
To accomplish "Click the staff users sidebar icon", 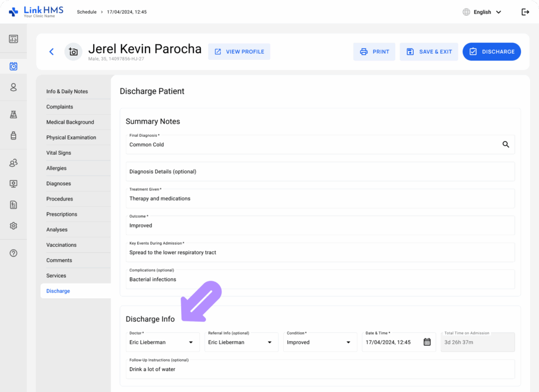I will coord(13,163).
